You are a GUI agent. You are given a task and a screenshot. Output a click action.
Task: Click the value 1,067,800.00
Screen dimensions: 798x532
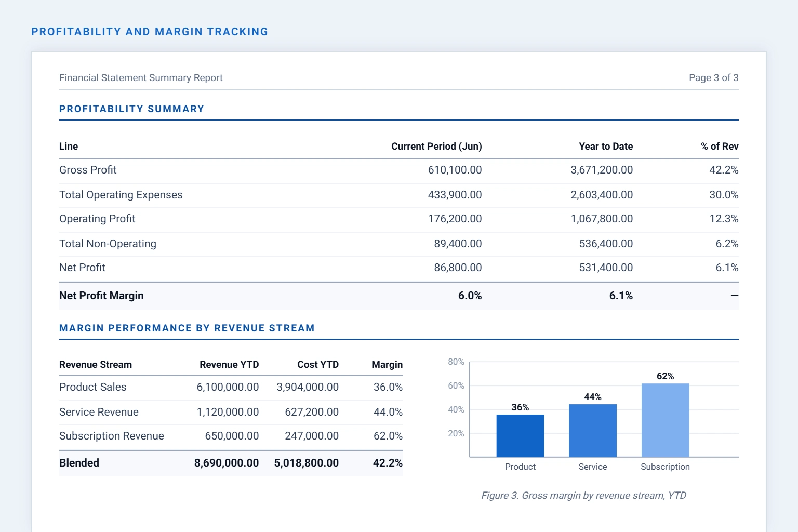click(602, 219)
